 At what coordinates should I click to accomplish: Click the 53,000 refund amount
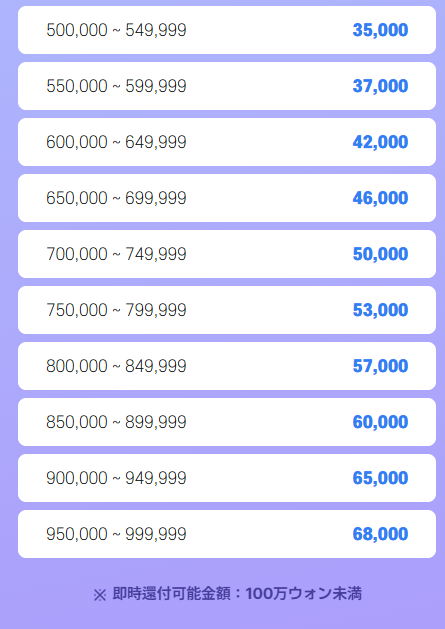pyautogui.click(x=380, y=310)
